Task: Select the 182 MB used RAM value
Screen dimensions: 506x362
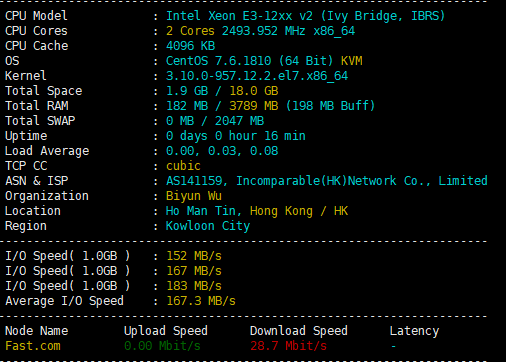Action: click(187, 106)
